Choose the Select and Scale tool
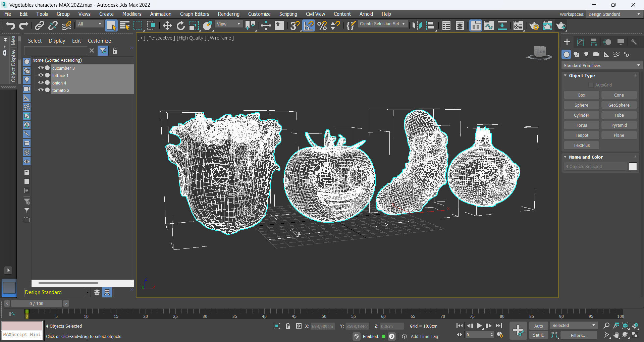Image resolution: width=644 pixels, height=342 pixels. point(194,25)
